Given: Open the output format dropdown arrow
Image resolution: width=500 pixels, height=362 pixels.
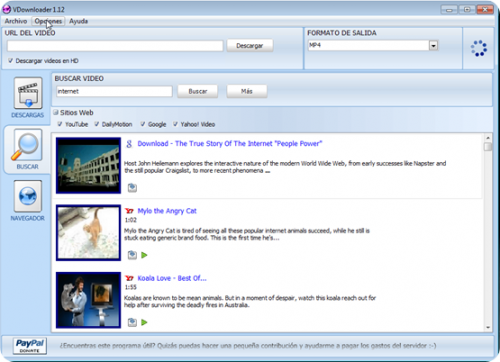Looking at the screenshot, I should point(433,45).
